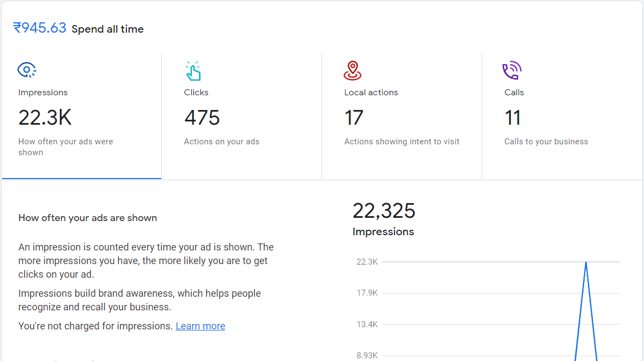The image size is (644, 361).
Task: Click the 22,325 total above the chart
Action: tap(384, 211)
